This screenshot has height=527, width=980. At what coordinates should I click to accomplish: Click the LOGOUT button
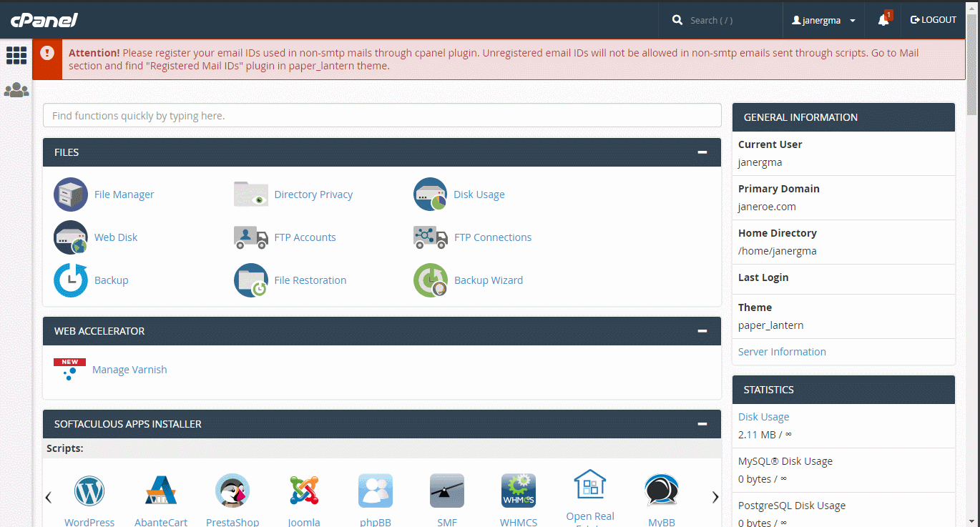[933, 20]
